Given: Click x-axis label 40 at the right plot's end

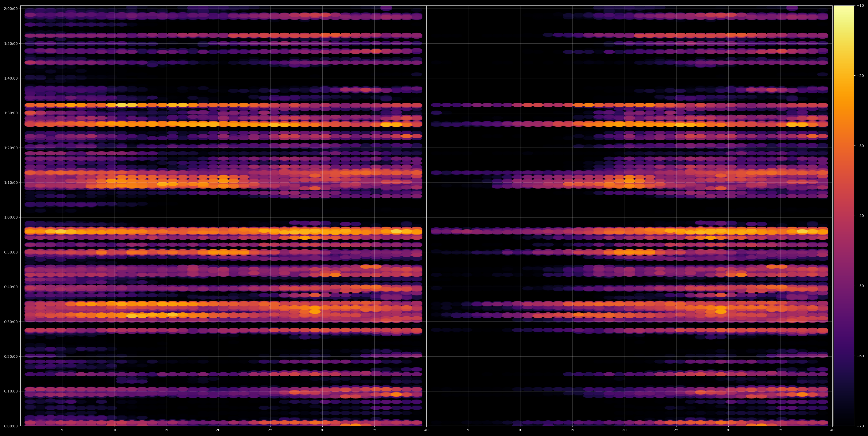Looking at the screenshot, I should coord(832,430).
